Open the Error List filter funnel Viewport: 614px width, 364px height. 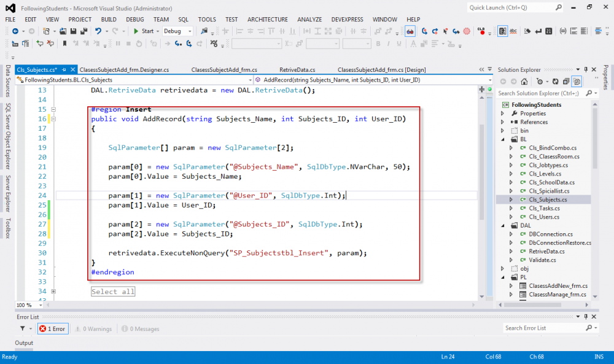pos(23,329)
